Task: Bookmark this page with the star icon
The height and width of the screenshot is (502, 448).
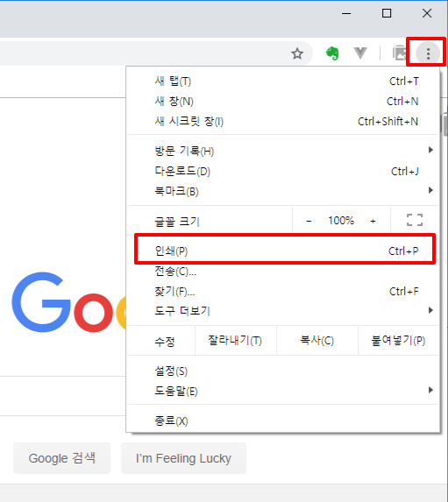Action: 297,53
